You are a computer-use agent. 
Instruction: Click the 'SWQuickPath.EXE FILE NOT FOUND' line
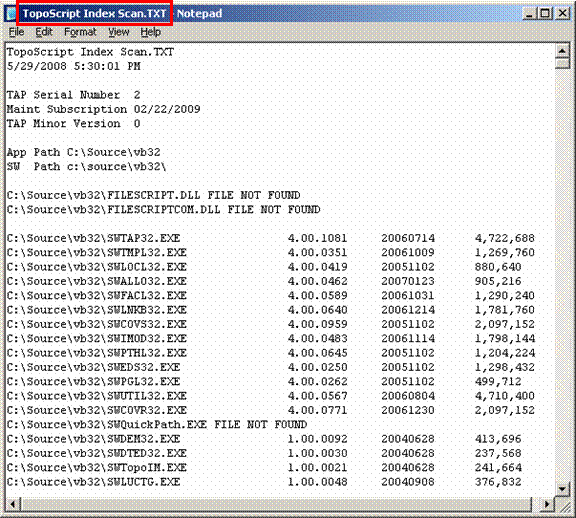tap(157, 424)
